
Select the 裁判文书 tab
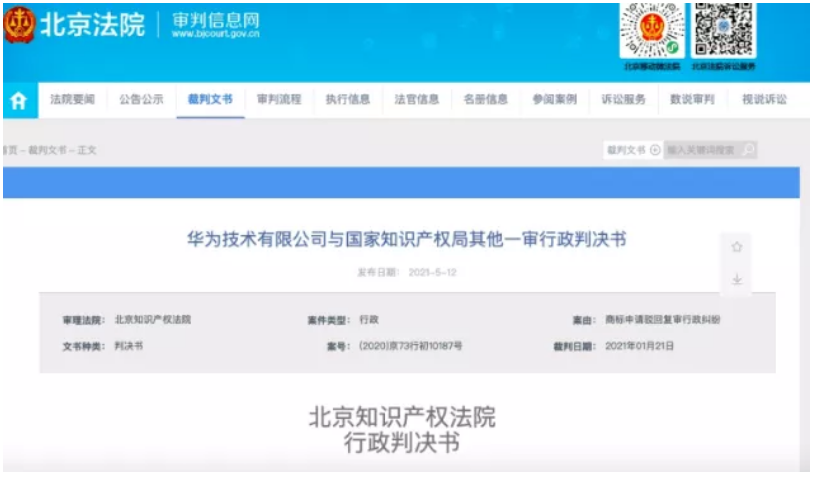click(210, 99)
